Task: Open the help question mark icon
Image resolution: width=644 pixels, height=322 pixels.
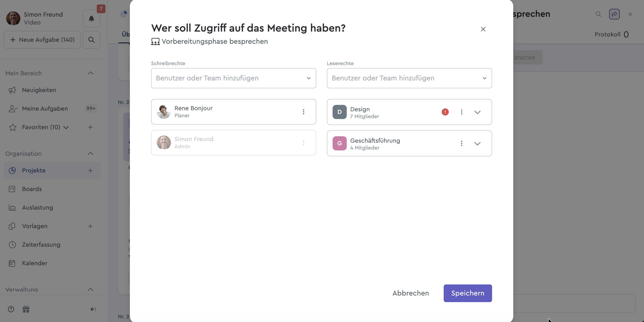Action: point(11,309)
